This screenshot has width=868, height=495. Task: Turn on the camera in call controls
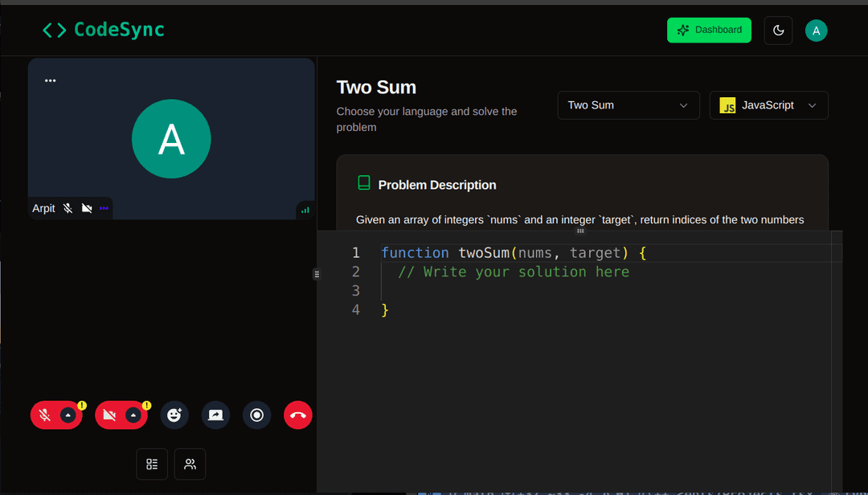coord(109,415)
